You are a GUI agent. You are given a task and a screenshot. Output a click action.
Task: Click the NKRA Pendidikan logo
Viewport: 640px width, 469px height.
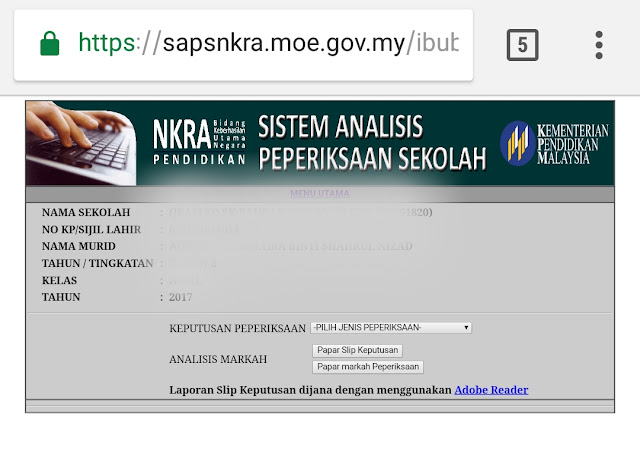(x=199, y=142)
